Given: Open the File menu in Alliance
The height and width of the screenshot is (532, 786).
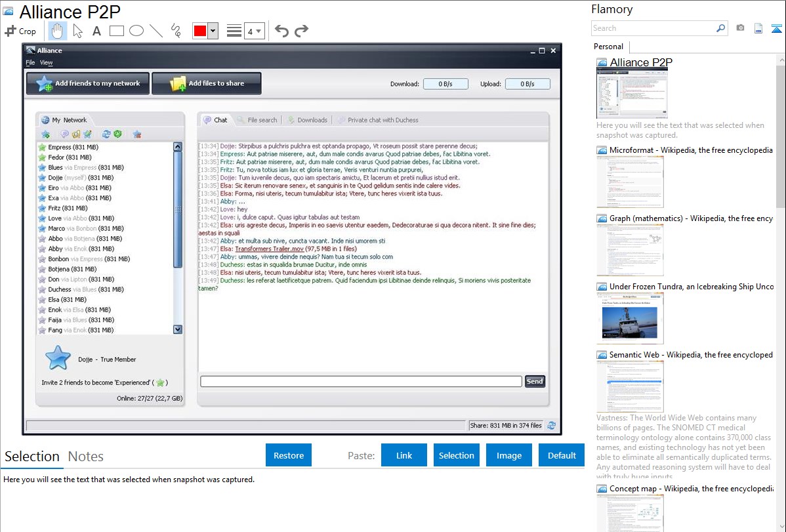Looking at the screenshot, I should (x=30, y=63).
